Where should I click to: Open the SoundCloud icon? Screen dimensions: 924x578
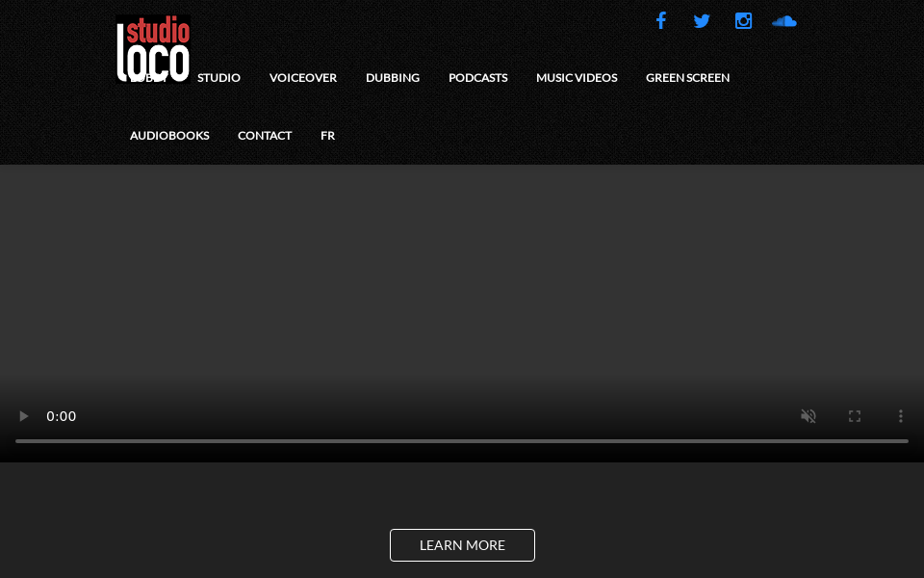(x=784, y=20)
